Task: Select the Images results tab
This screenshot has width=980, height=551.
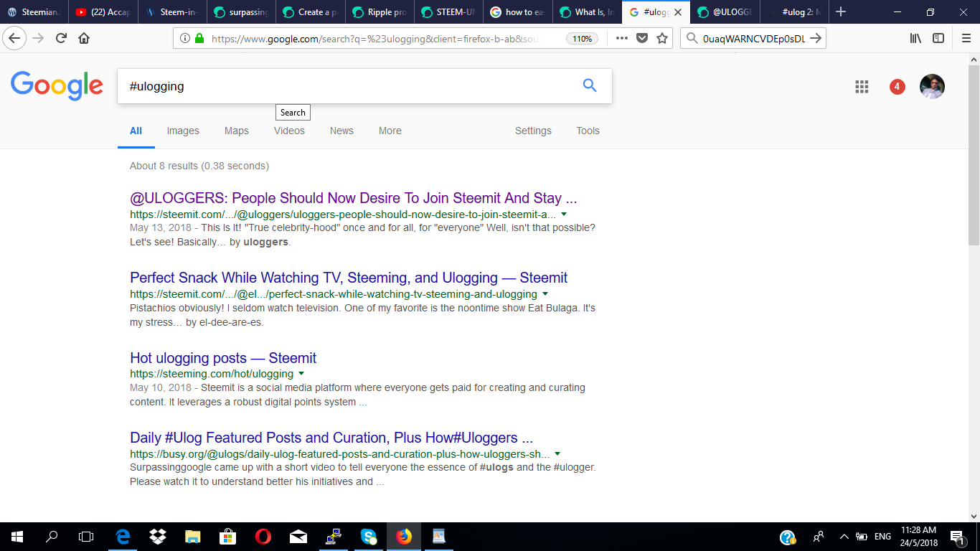Action: pos(183,131)
